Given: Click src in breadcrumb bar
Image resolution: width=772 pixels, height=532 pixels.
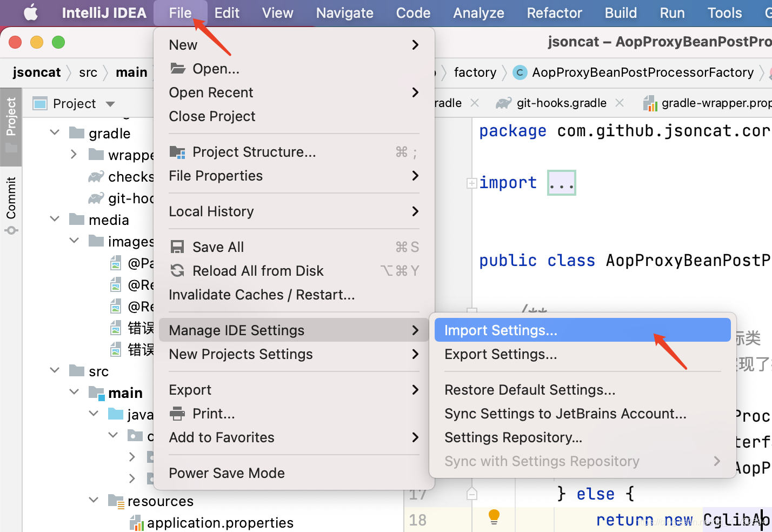Looking at the screenshot, I should (88, 72).
